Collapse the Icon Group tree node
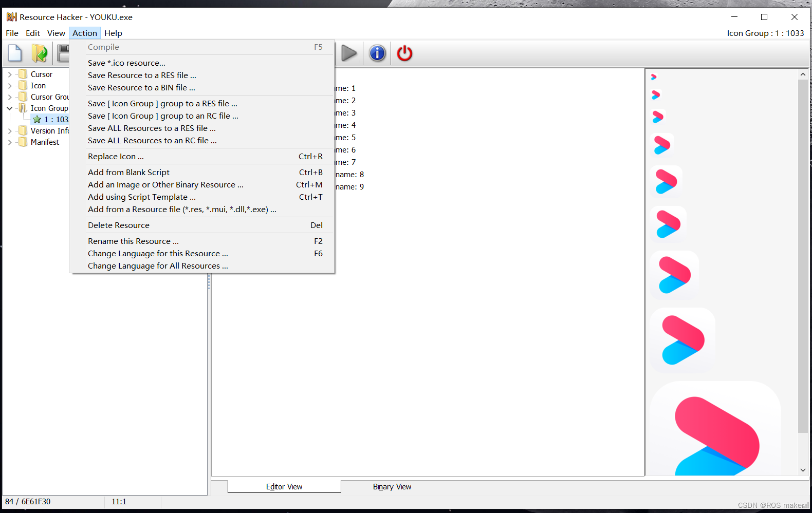Image resolution: width=812 pixels, height=513 pixels. click(x=9, y=108)
